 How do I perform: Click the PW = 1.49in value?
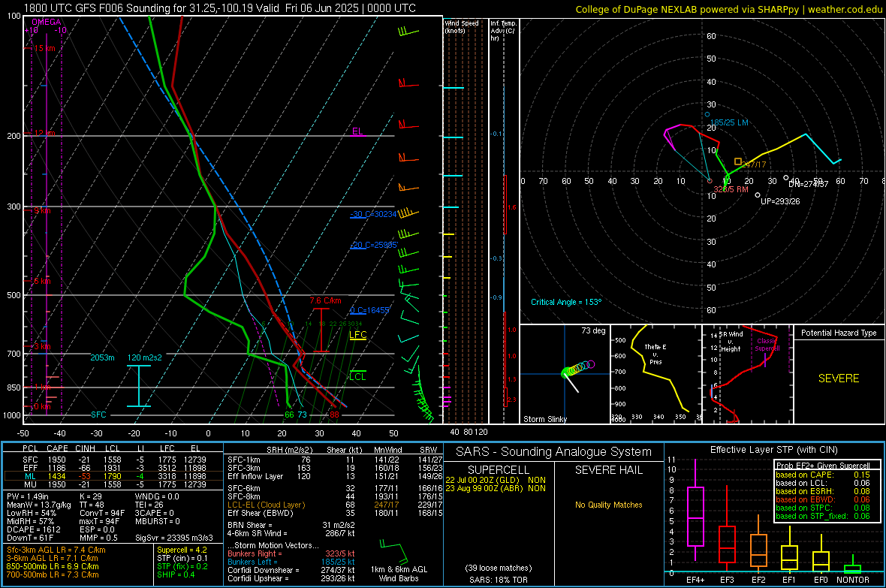click(28, 496)
